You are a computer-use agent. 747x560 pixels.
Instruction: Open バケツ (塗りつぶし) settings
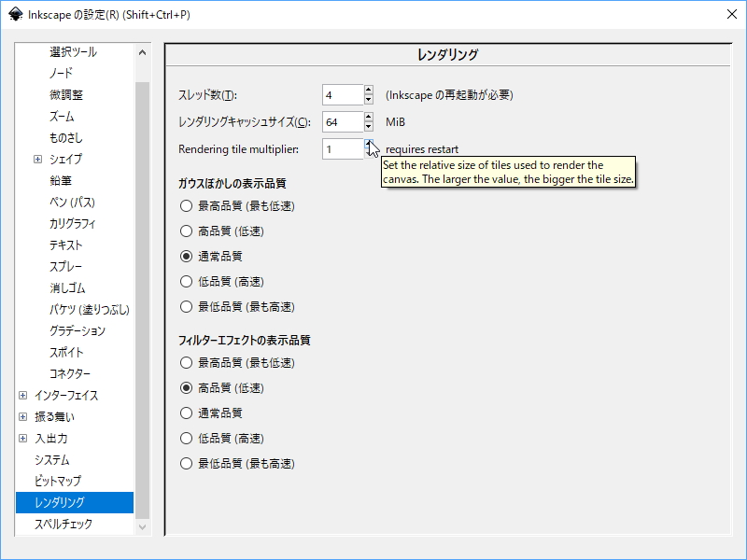[x=90, y=310]
